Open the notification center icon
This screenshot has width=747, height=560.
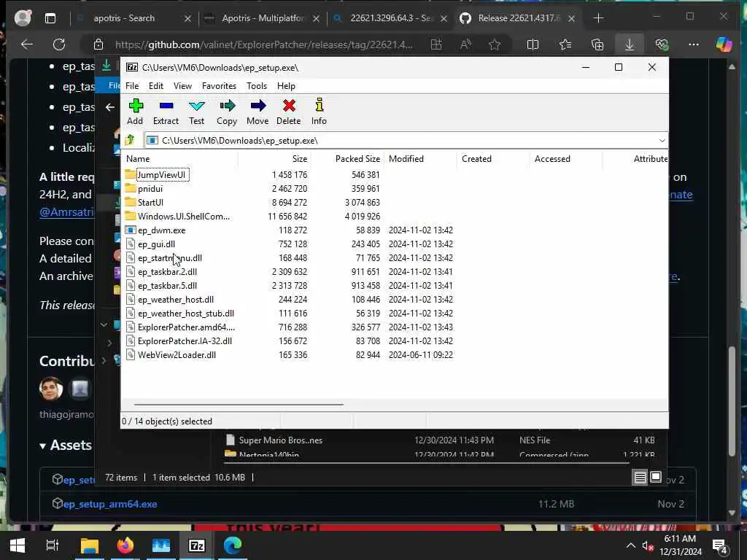point(719,545)
